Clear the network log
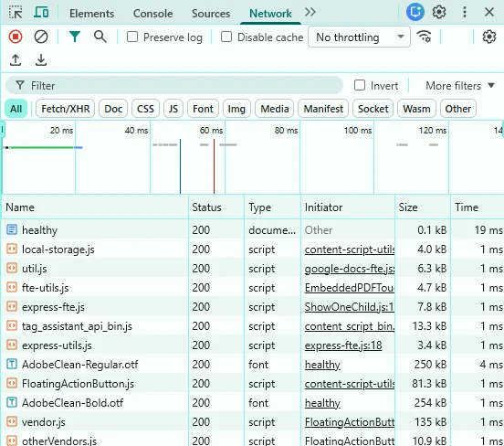This screenshot has height=446, width=504. (41, 37)
